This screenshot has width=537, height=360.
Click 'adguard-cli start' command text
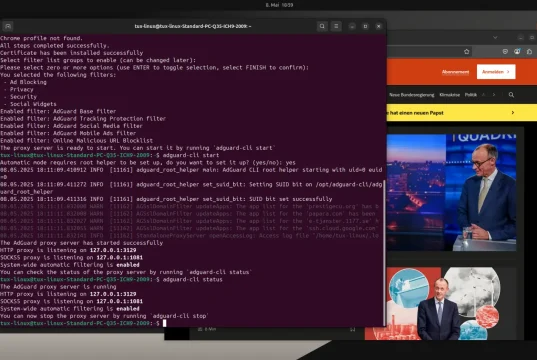(191, 155)
